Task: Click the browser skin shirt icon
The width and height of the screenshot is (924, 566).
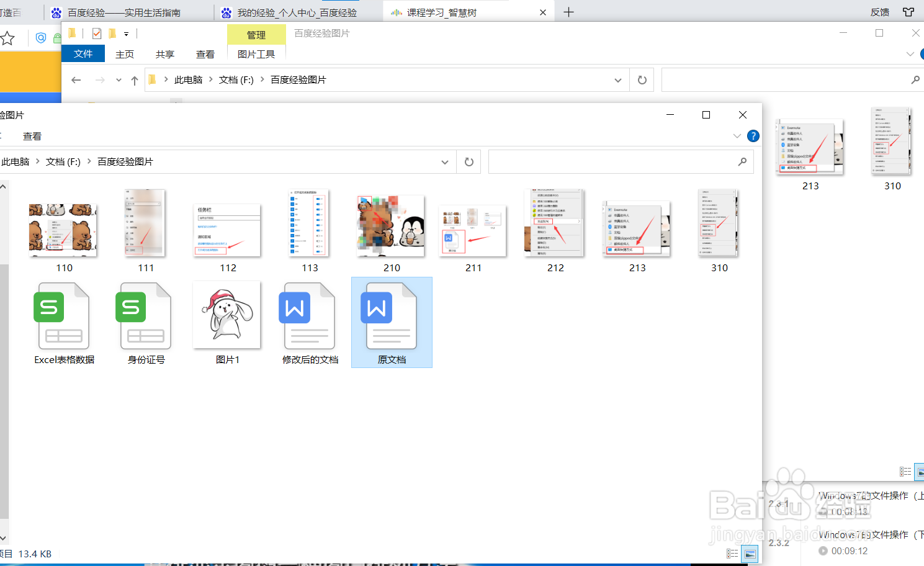Action: click(x=908, y=12)
